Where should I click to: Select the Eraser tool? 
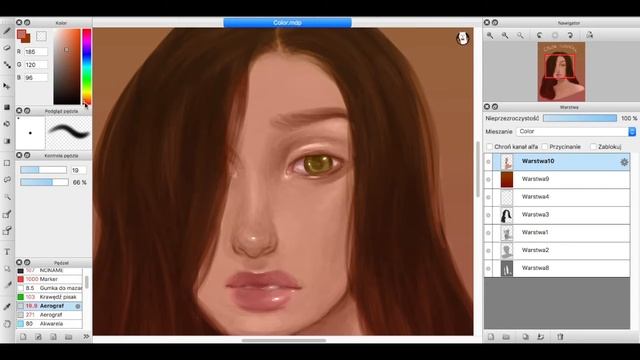click(x=7, y=48)
